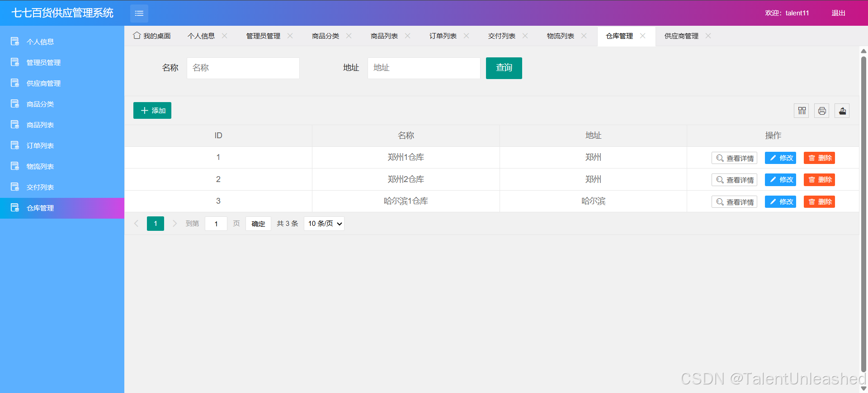Switch to the 供应商管理 tab
The height and width of the screenshot is (393, 868).
[x=681, y=36]
